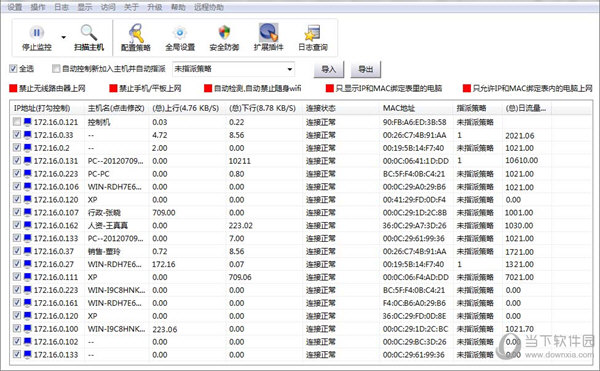Expand the 未指派策略 policy dropdown
This screenshot has height=371, width=600.
click(x=290, y=69)
